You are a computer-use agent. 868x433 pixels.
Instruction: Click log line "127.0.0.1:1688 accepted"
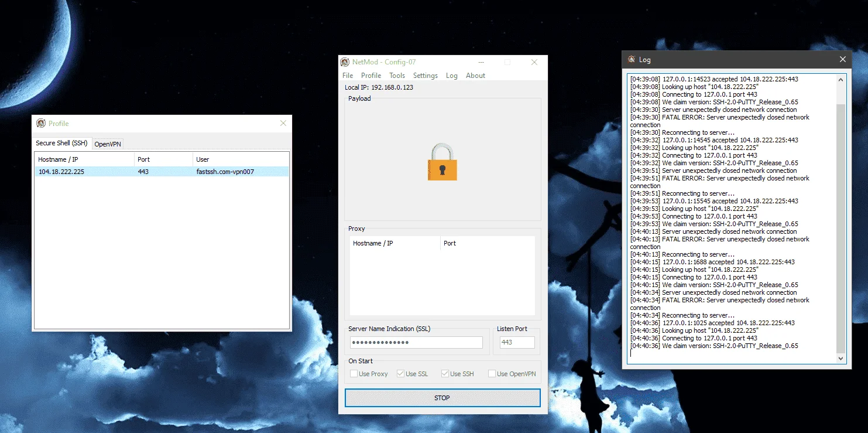(712, 262)
